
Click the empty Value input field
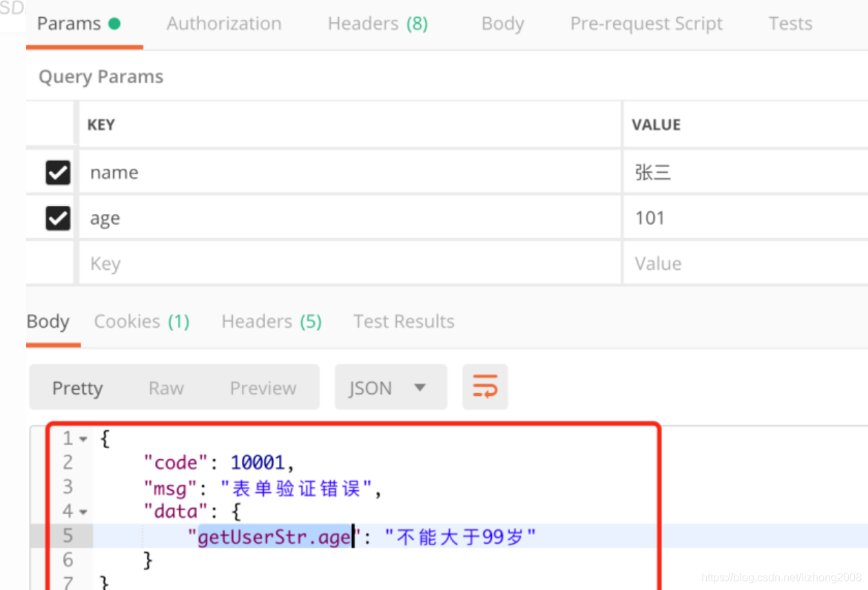click(746, 264)
